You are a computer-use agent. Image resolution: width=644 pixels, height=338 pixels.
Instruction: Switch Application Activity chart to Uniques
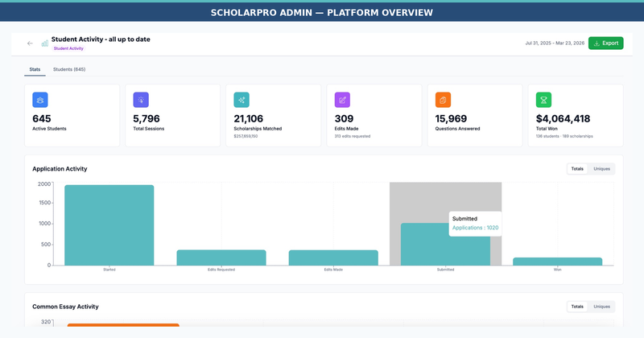[601, 169]
